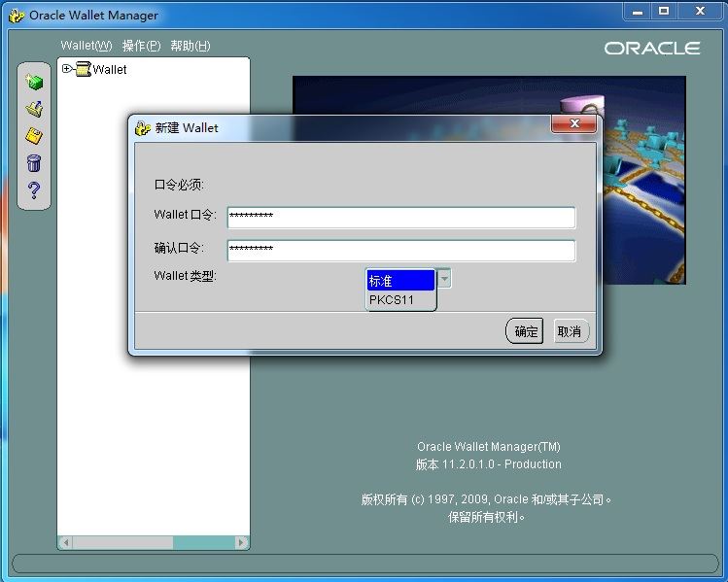The image size is (728, 582).
Task: Click the Wallet scroll icon in tree
Action: (x=84, y=69)
